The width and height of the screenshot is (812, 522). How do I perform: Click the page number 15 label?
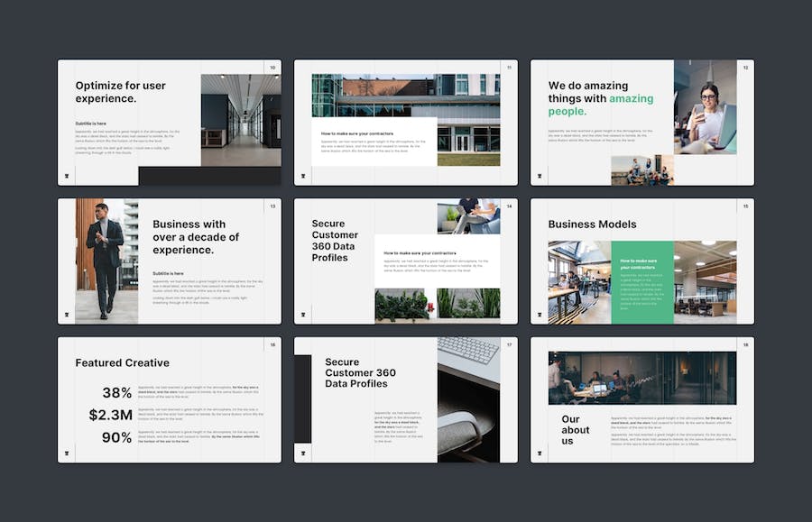[745, 206]
